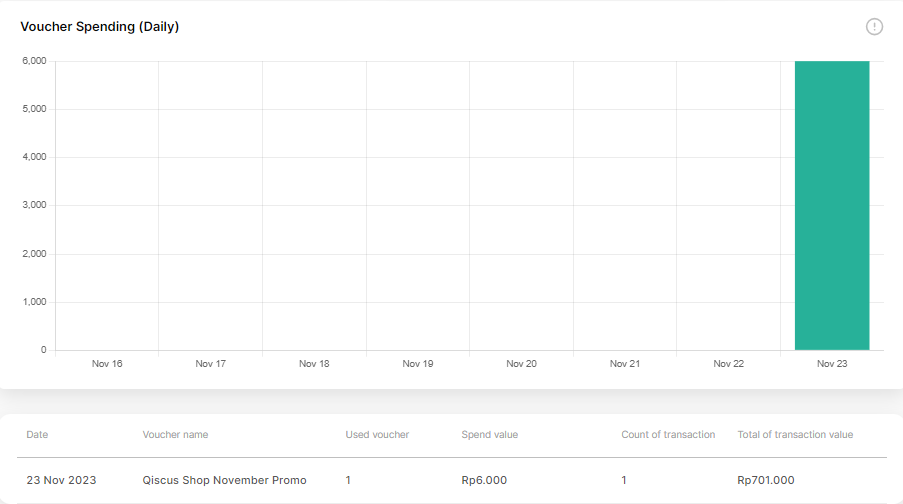Screen dimensions: 903x504
Task: Click the Rp6.000 spend value cell
Action: (x=484, y=480)
